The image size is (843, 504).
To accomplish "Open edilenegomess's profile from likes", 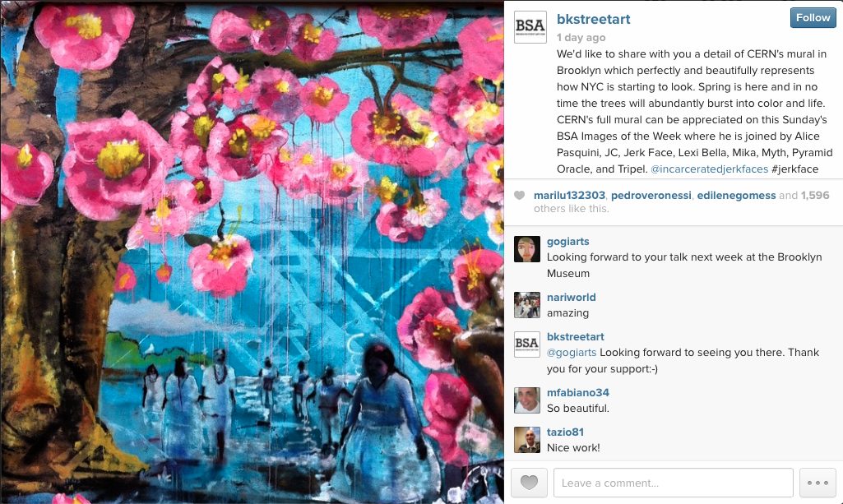I will pyautogui.click(x=736, y=196).
